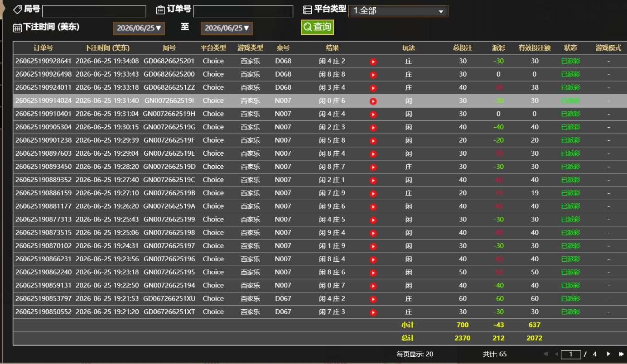Click the 结果 column header
627x364 pixels.
point(332,48)
